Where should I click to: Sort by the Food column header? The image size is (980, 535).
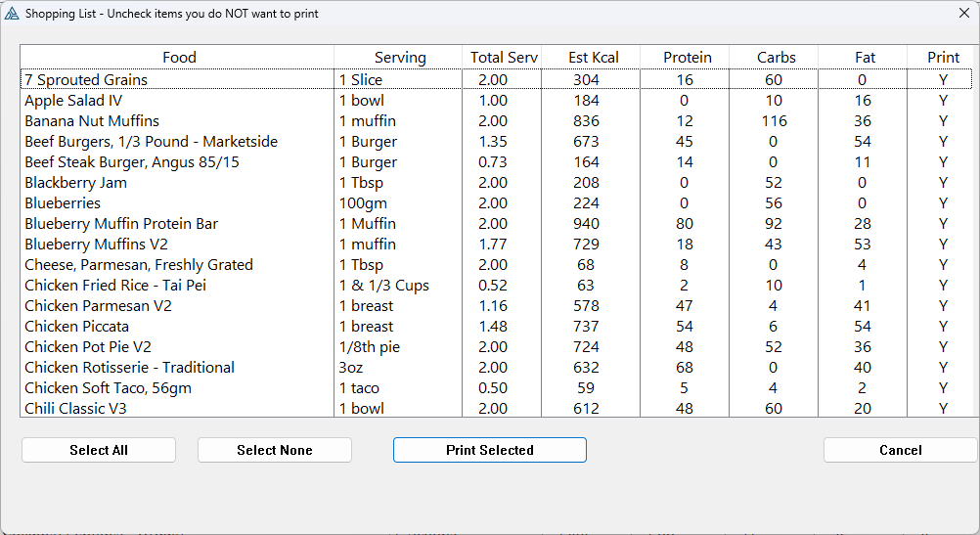pyautogui.click(x=178, y=58)
